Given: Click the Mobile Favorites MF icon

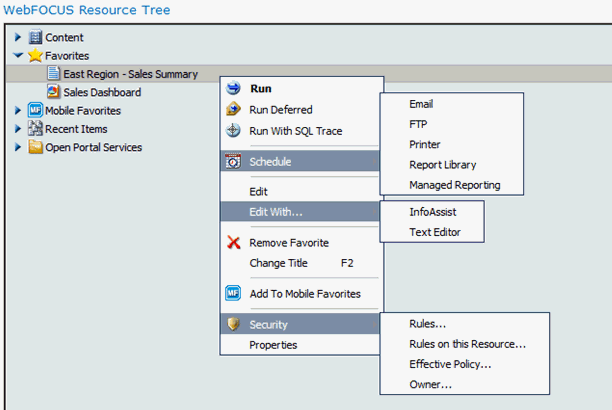Looking at the screenshot, I should pos(35,110).
